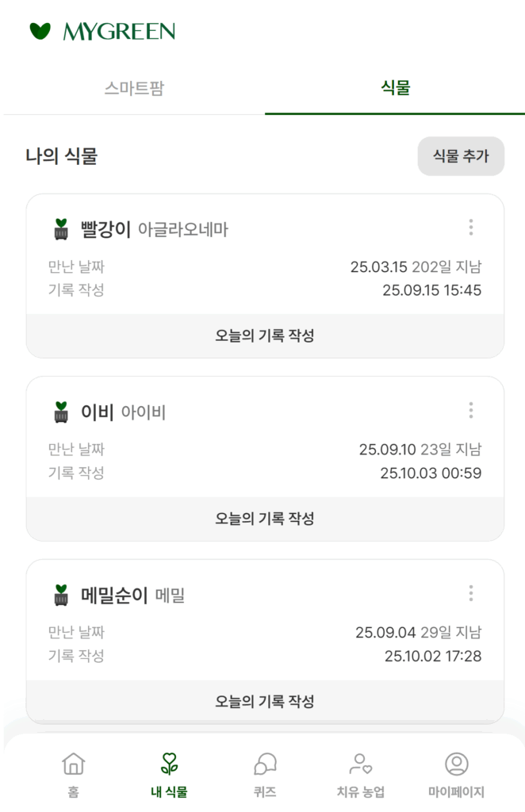Switch to the 스마트팜 tab
Image resolution: width=525 pixels, height=812 pixels.
134,88
